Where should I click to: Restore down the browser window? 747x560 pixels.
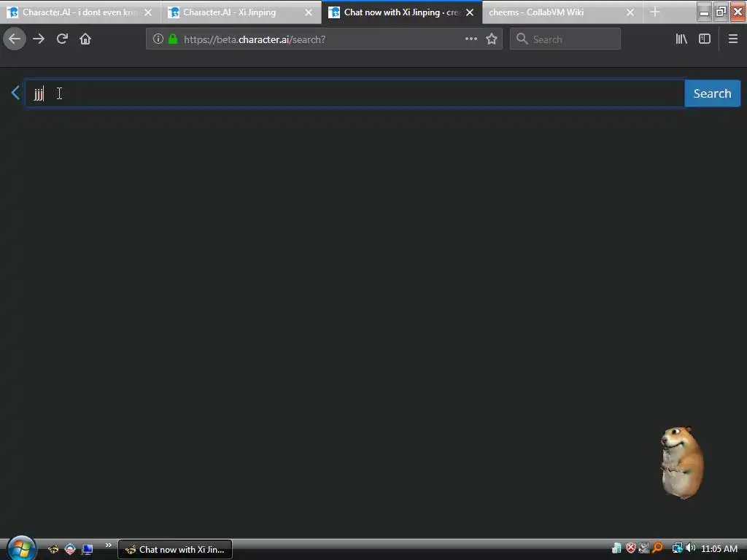point(721,12)
